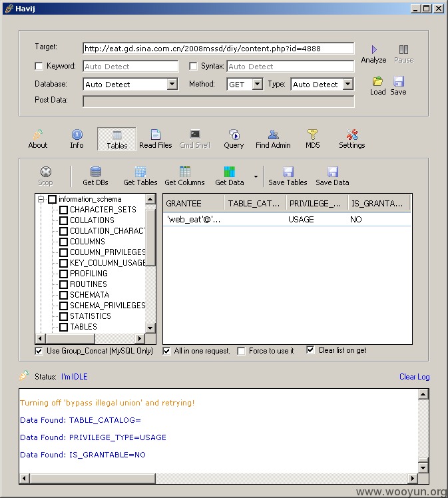Open Settings with the wrench icon
This screenshot has height=498, width=448.
(351, 139)
